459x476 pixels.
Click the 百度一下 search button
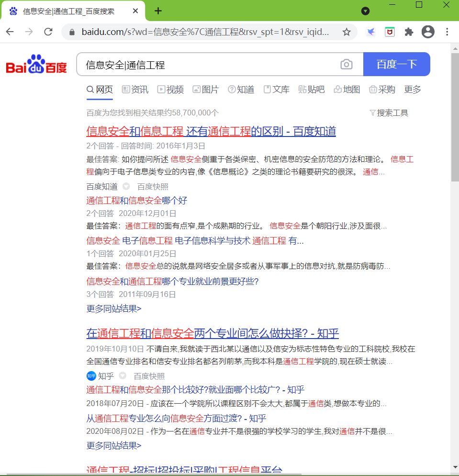(396, 64)
